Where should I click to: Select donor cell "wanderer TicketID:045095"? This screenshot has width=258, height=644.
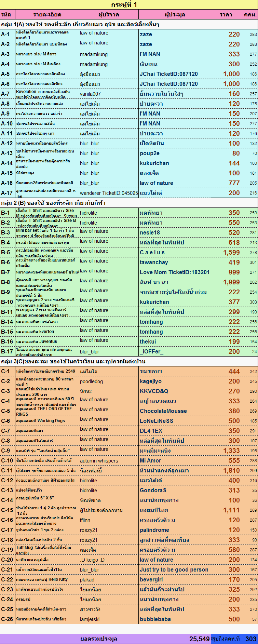point(109,193)
